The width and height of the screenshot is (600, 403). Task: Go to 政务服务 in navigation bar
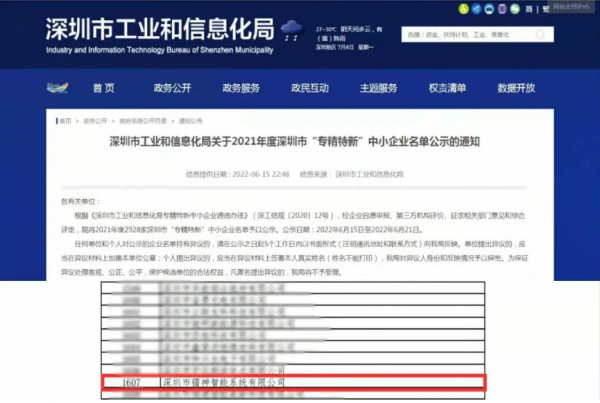click(242, 88)
